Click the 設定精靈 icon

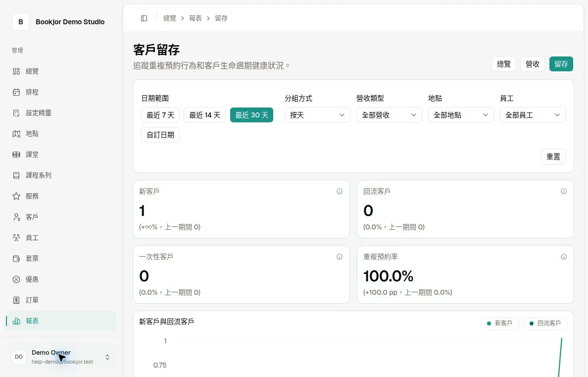point(16,113)
